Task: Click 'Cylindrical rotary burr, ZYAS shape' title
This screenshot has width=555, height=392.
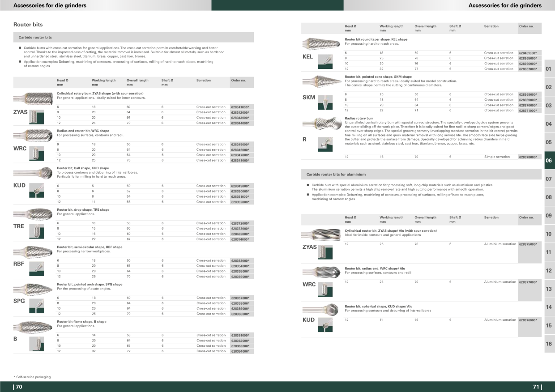Action: (x=100, y=94)
